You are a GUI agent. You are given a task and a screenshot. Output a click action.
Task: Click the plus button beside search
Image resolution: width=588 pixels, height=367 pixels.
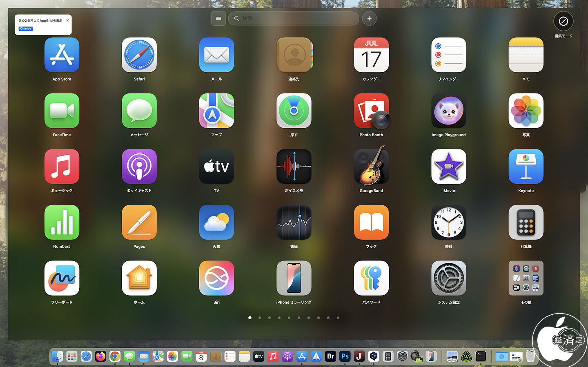[369, 18]
